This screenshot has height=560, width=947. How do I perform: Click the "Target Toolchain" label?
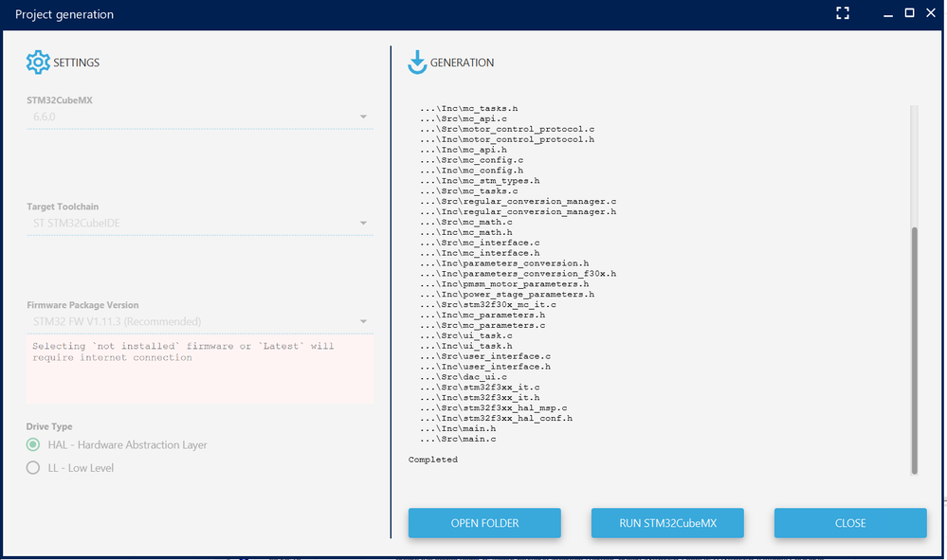[x=63, y=207]
